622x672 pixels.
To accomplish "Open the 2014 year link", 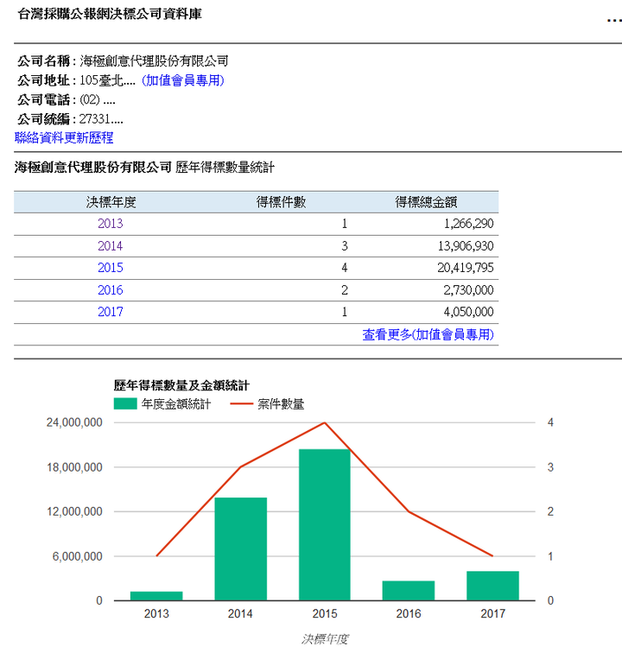I will (x=111, y=246).
